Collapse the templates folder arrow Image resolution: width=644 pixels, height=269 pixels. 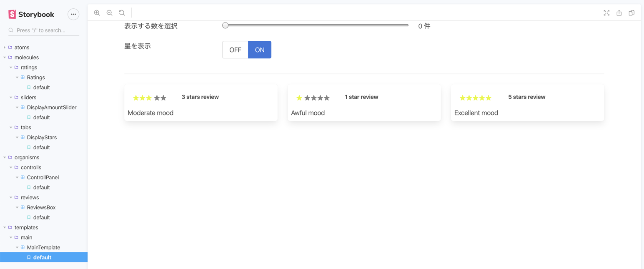point(5,228)
